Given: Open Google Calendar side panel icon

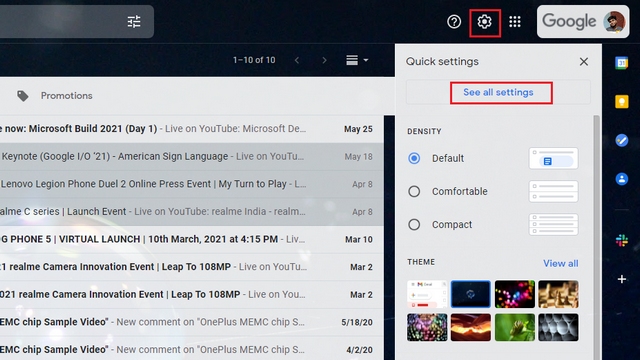Looking at the screenshot, I should (x=622, y=63).
